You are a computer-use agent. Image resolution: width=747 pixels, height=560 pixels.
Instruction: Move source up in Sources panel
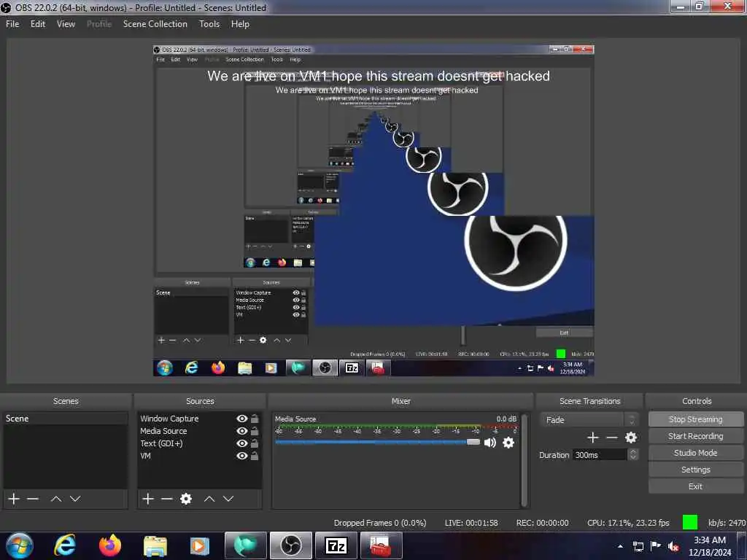point(209,499)
